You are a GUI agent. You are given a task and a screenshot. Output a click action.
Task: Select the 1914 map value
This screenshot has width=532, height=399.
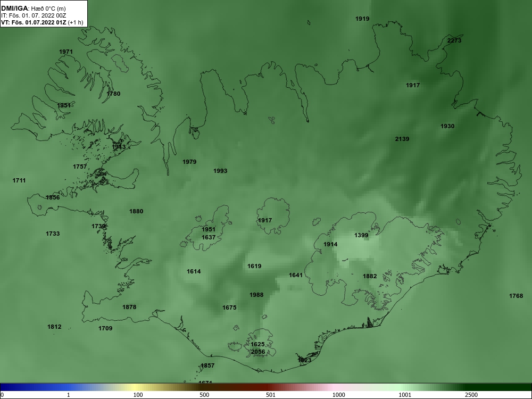point(330,244)
